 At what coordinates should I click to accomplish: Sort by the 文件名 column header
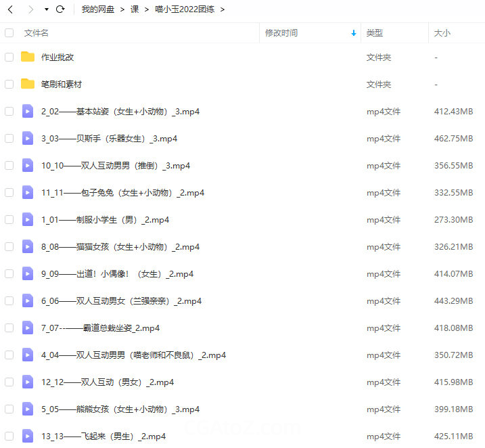click(37, 32)
